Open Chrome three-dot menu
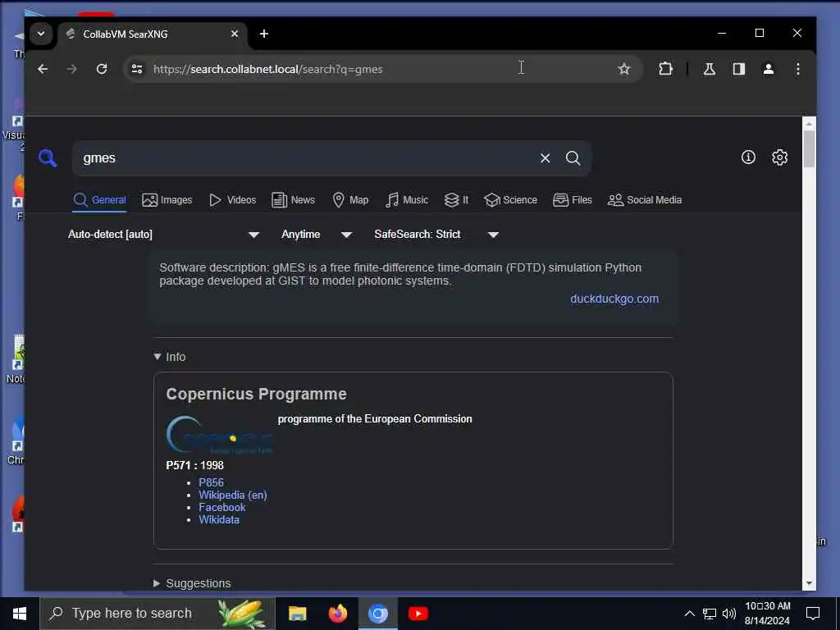The height and width of the screenshot is (630, 840). [x=797, y=69]
